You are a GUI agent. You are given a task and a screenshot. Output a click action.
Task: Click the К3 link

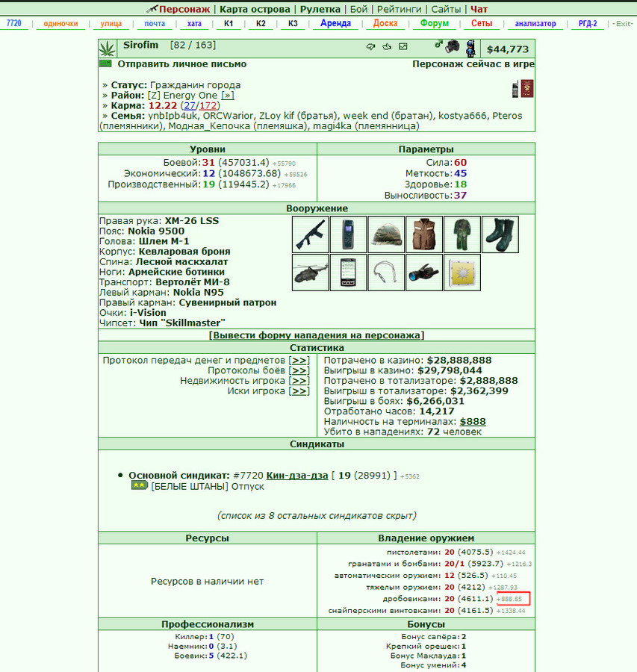pyautogui.click(x=293, y=24)
